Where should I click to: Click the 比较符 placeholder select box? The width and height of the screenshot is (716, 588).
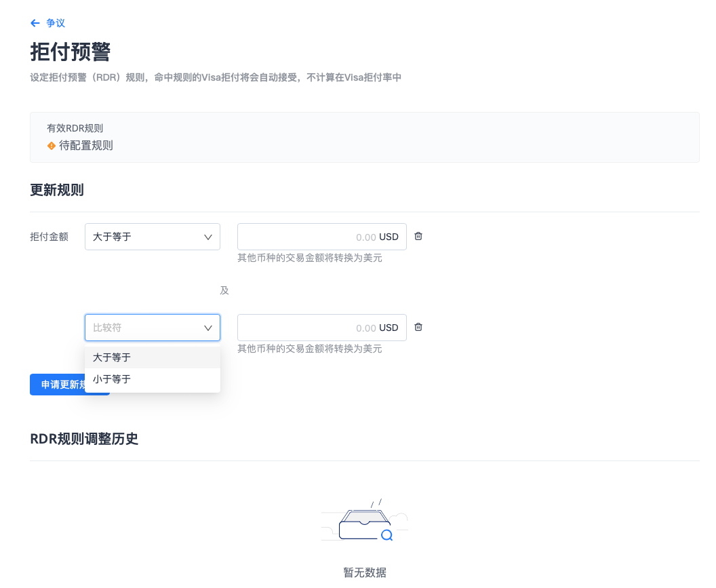(x=142, y=328)
